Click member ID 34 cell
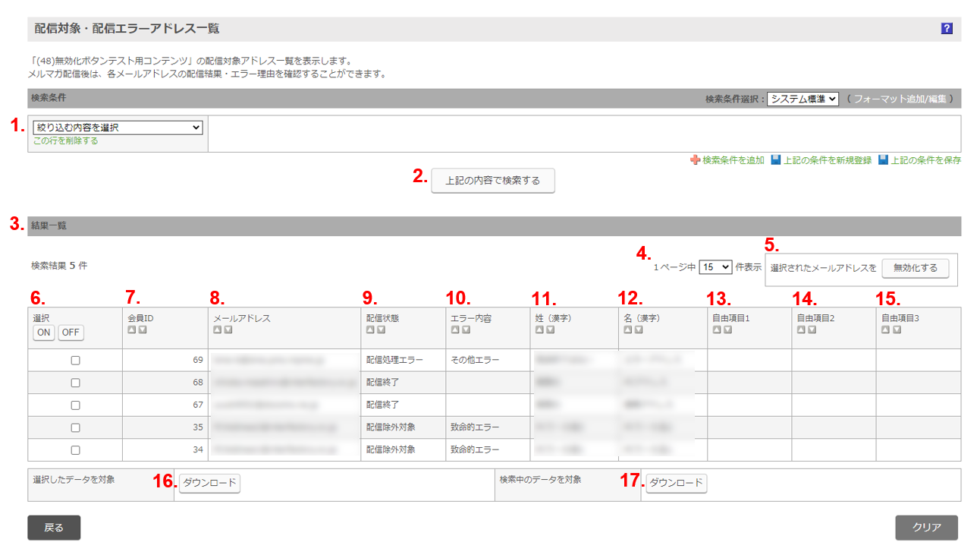 coord(165,449)
